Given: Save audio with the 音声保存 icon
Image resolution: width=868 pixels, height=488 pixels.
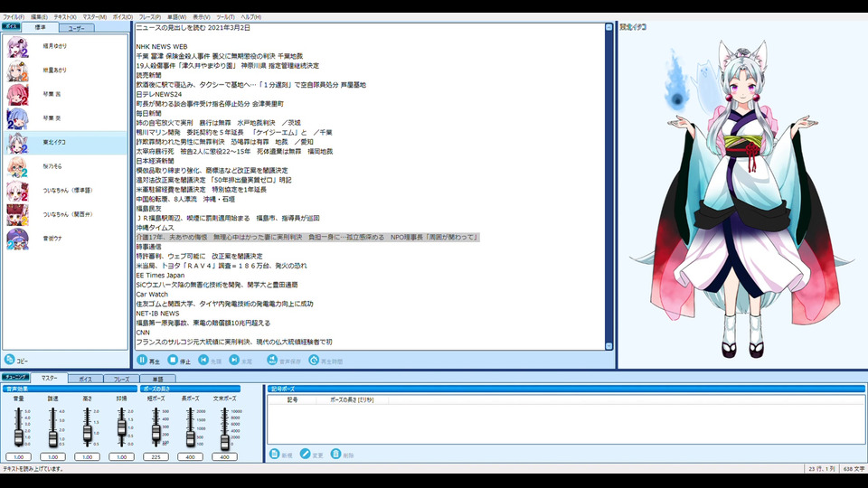Looking at the screenshot, I should point(272,360).
